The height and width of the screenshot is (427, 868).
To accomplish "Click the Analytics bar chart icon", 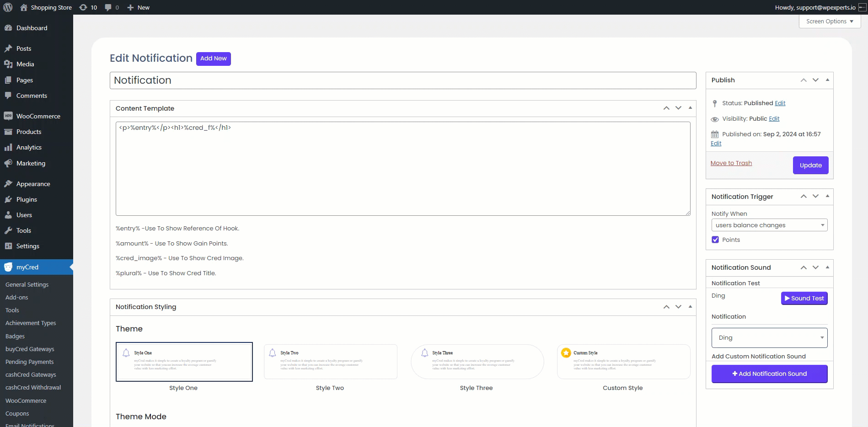I will [8, 147].
